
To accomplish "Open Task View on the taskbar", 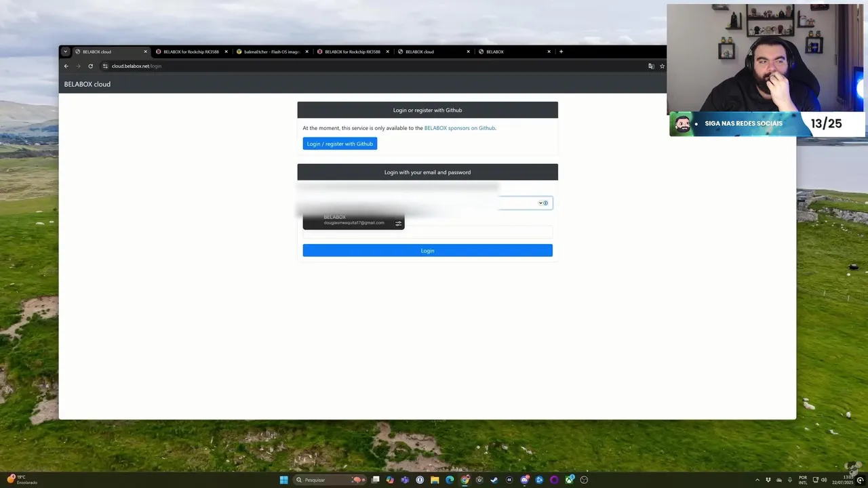I will click(375, 480).
